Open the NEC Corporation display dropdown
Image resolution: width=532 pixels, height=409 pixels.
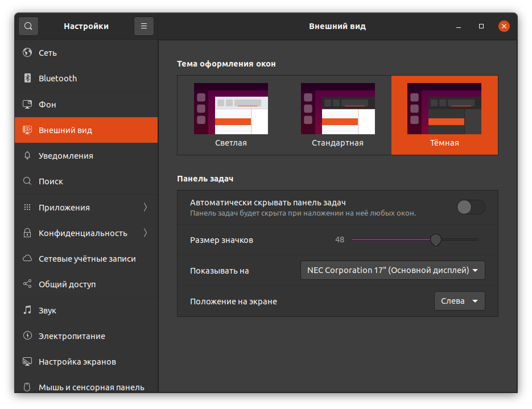pyautogui.click(x=393, y=270)
